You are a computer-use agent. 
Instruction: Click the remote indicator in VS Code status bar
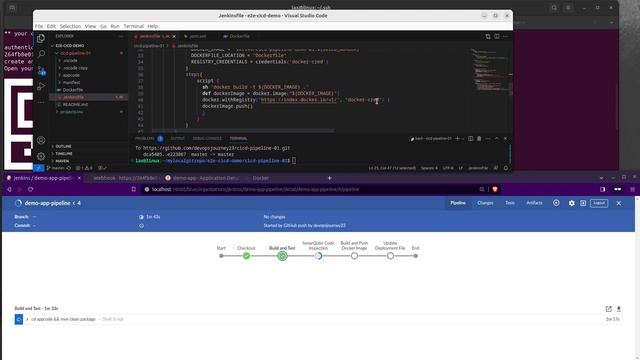point(38,168)
